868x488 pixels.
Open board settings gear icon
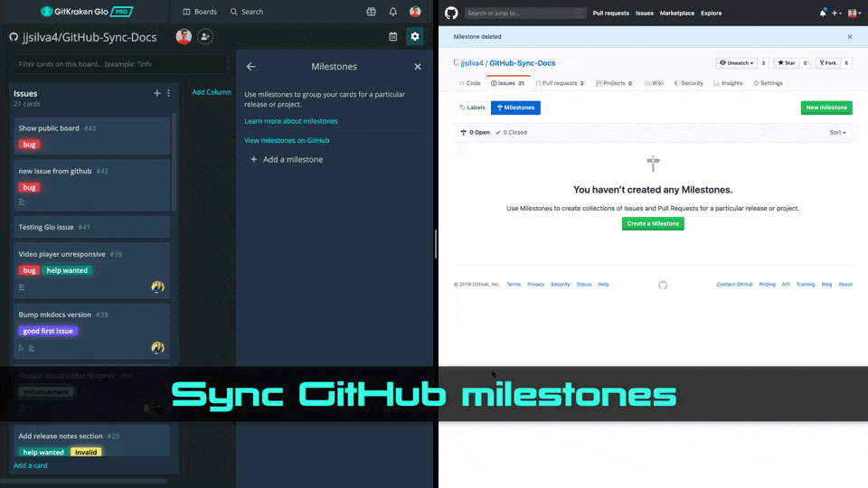(415, 36)
